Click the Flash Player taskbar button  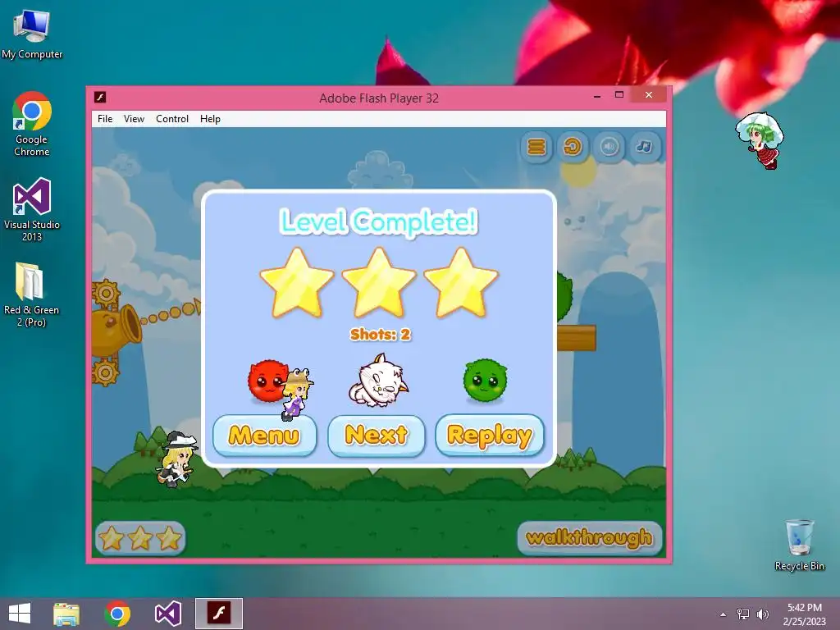tap(218, 614)
